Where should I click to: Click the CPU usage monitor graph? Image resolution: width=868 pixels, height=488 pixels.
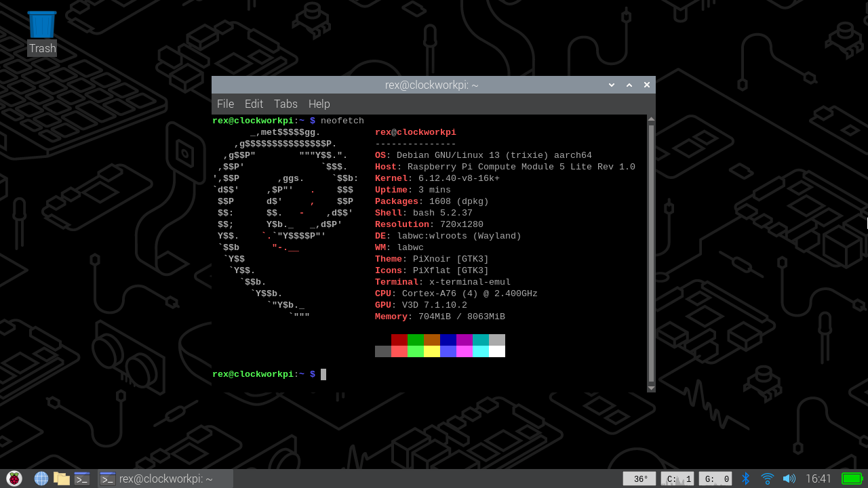(677, 479)
